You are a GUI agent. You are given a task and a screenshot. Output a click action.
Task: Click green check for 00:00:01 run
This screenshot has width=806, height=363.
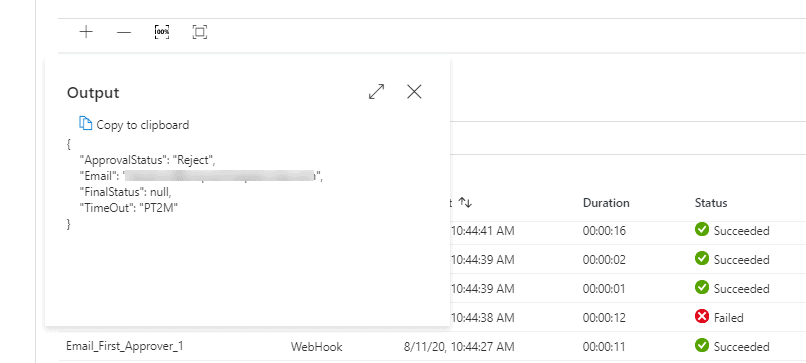tap(702, 288)
